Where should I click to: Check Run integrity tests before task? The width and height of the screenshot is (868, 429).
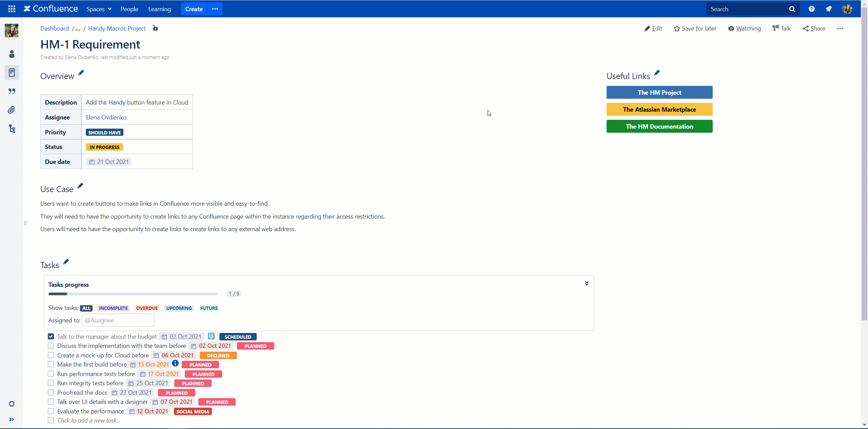click(x=51, y=383)
